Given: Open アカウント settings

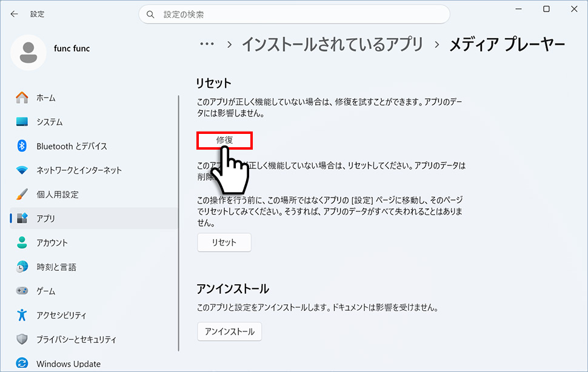Looking at the screenshot, I should (x=94, y=242).
